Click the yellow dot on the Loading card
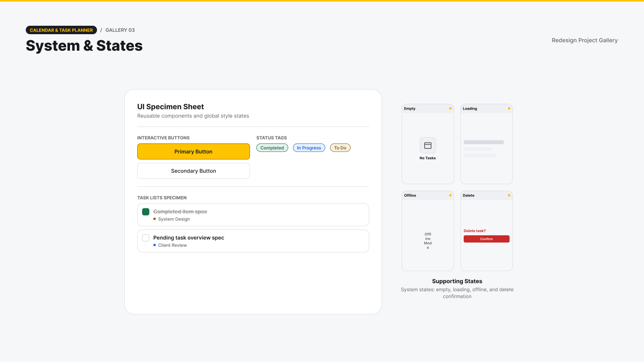644x362 pixels. (x=509, y=109)
